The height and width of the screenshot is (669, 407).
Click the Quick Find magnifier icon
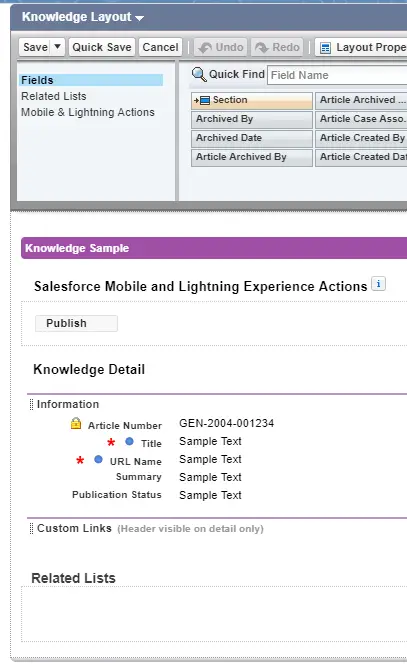pyautogui.click(x=199, y=74)
